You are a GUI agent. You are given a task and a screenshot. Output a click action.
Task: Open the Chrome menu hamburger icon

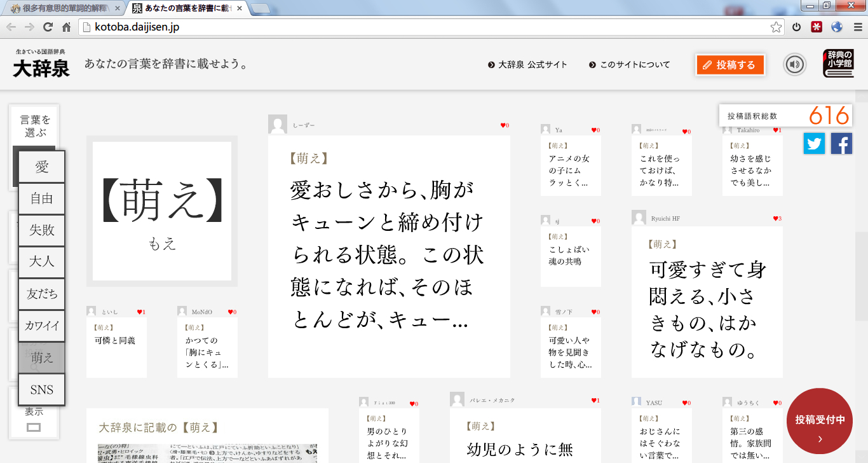[857, 27]
